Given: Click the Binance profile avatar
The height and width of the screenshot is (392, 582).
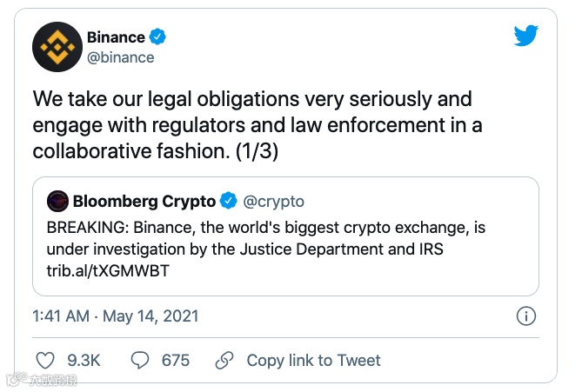Looking at the screenshot, I should click(57, 47).
